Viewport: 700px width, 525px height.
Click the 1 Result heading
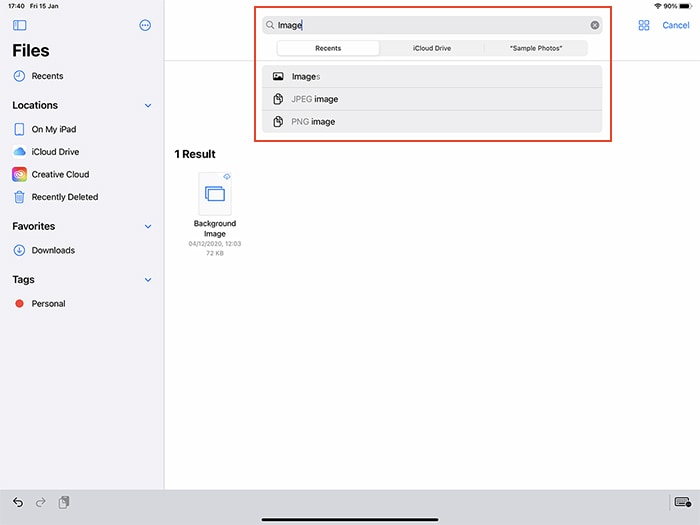[195, 154]
